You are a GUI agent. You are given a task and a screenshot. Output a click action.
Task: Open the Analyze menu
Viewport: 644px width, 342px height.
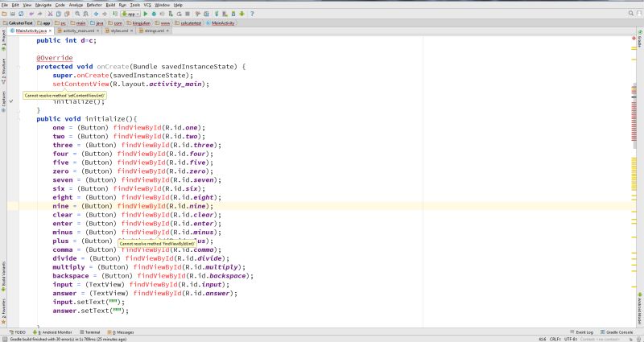point(76,5)
